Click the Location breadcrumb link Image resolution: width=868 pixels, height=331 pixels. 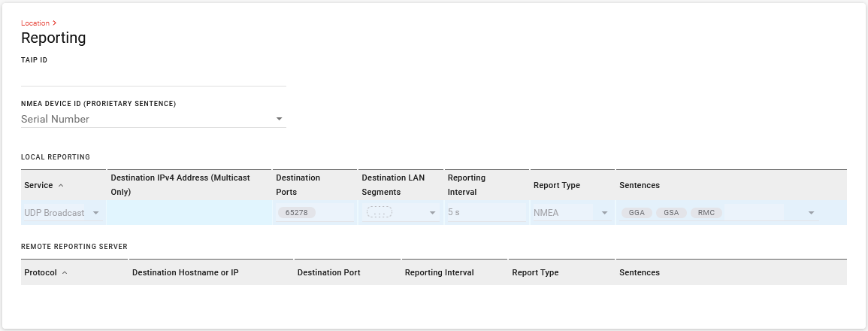click(35, 23)
